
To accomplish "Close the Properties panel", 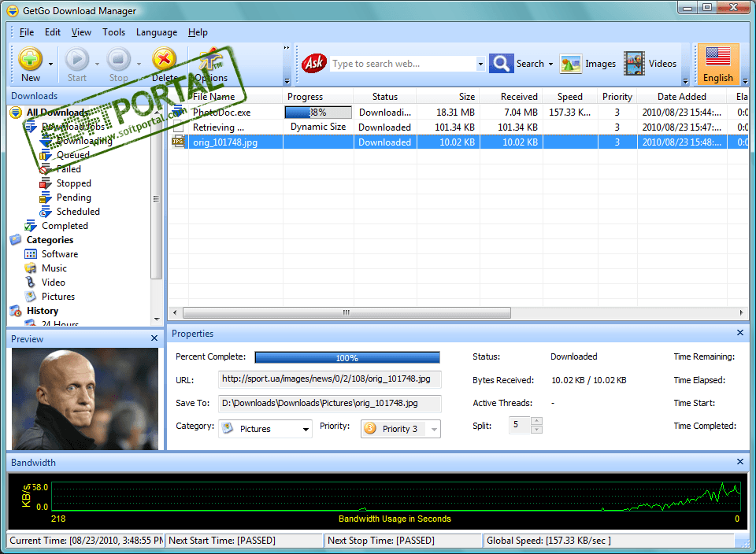I will pos(740,332).
